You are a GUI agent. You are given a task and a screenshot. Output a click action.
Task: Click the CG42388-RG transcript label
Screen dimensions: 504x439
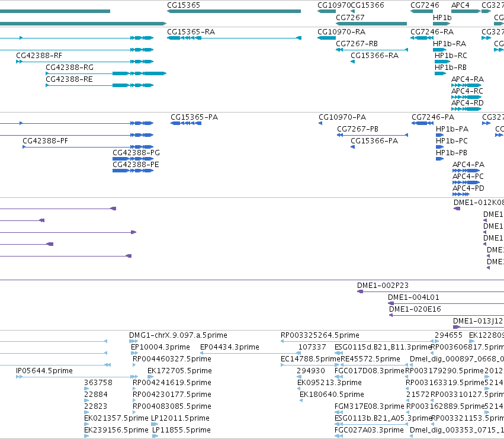pyautogui.click(x=69, y=68)
